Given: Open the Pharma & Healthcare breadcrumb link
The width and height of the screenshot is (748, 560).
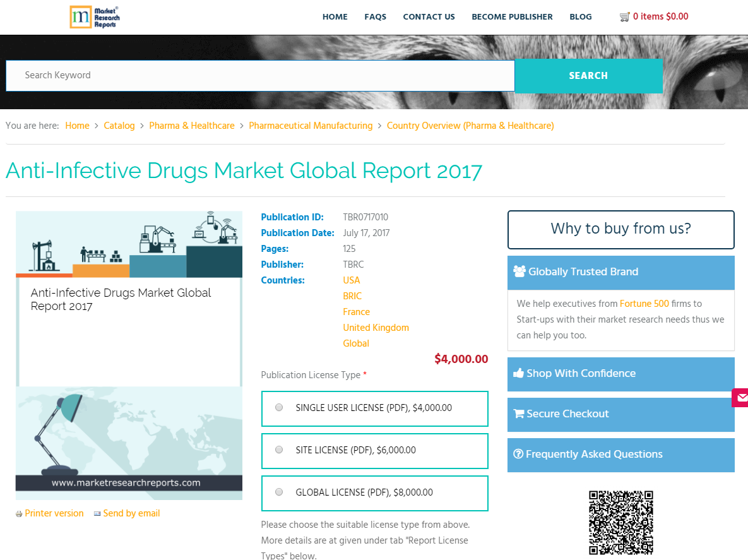Looking at the screenshot, I should click(192, 126).
